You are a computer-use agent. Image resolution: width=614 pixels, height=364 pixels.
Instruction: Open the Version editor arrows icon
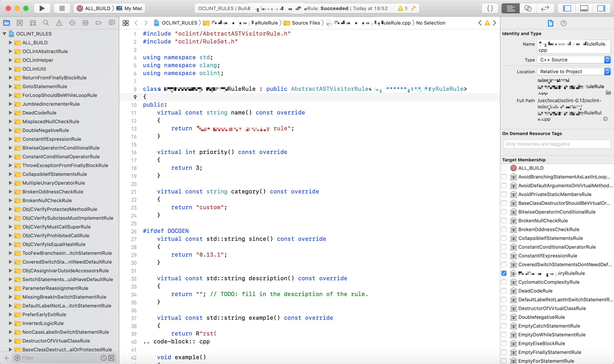click(x=545, y=8)
